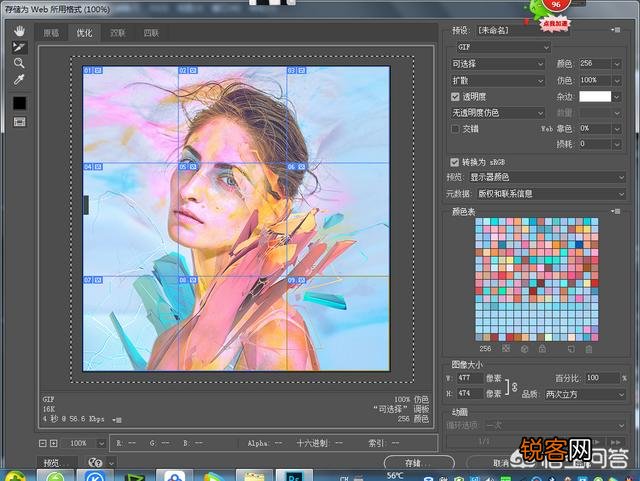
Task: Enable the 交错 interlace checkbox
Action: coord(455,129)
